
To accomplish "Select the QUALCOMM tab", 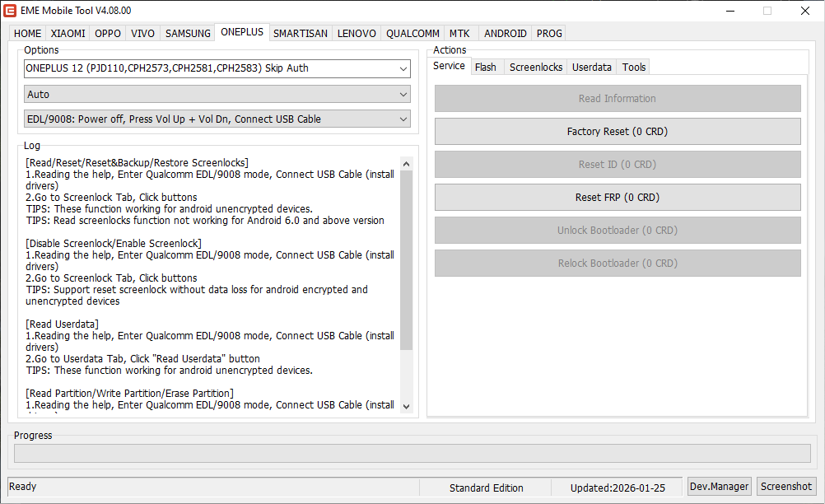I will pos(412,34).
